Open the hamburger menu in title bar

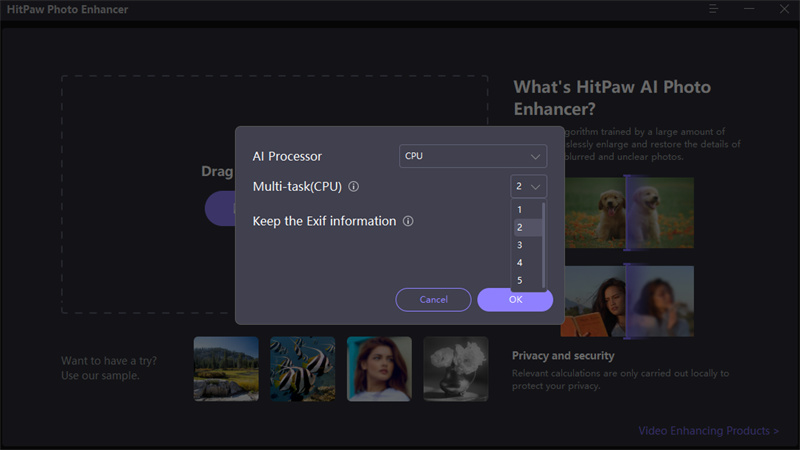click(x=713, y=9)
